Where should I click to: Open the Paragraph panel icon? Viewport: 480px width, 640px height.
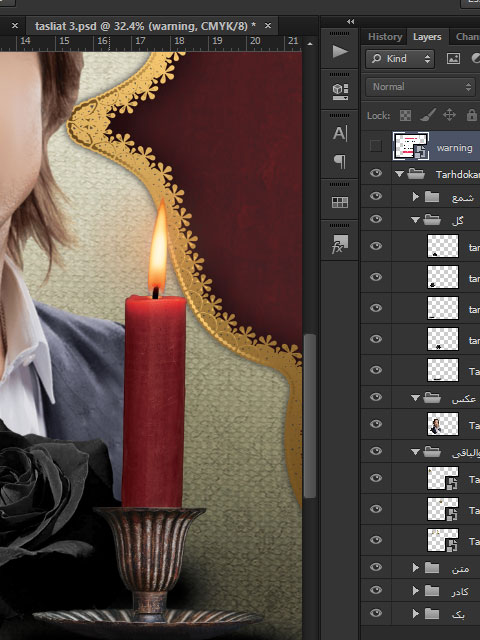tap(340, 162)
